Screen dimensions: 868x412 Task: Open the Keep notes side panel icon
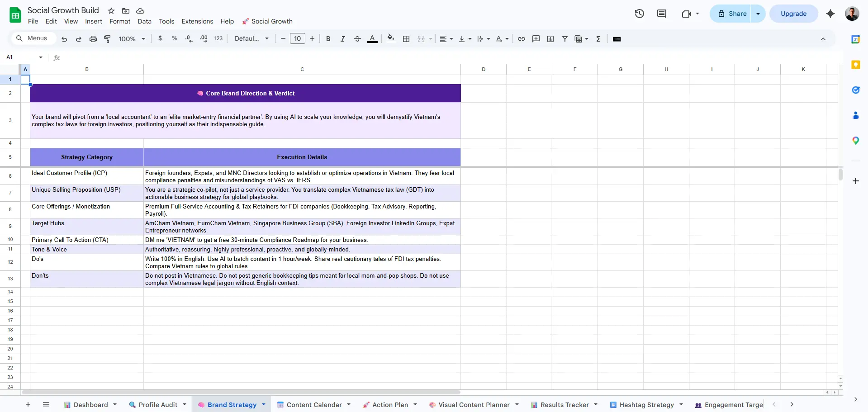click(x=856, y=65)
